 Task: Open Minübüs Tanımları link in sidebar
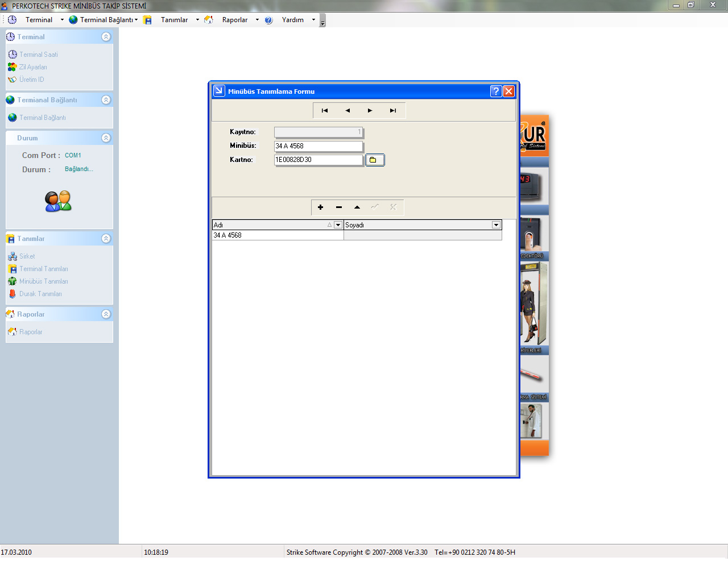point(43,281)
